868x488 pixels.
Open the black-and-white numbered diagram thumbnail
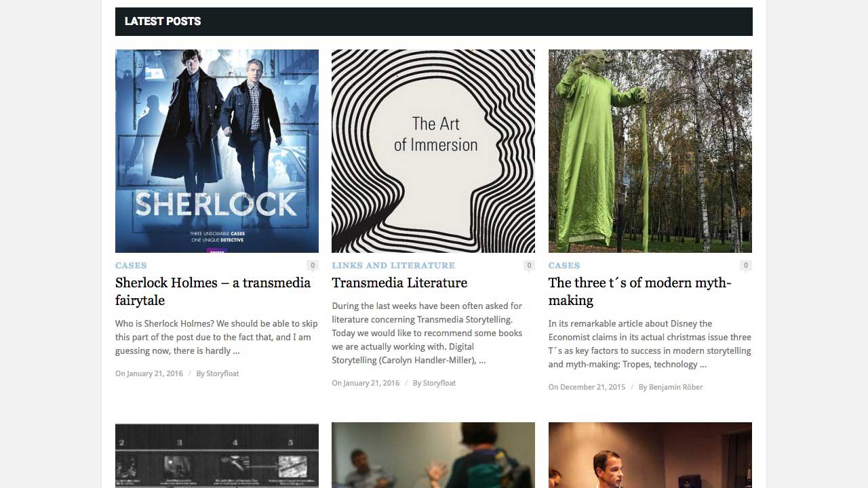point(217,455)
